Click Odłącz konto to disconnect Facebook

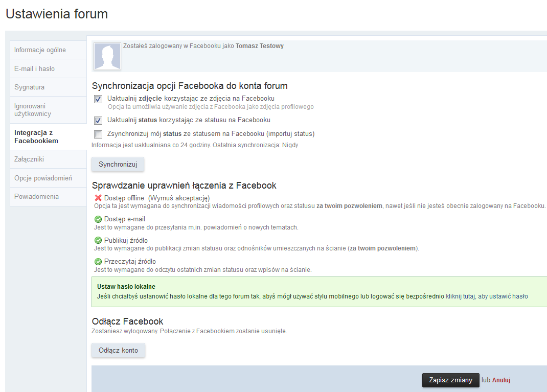pos(118,350)
